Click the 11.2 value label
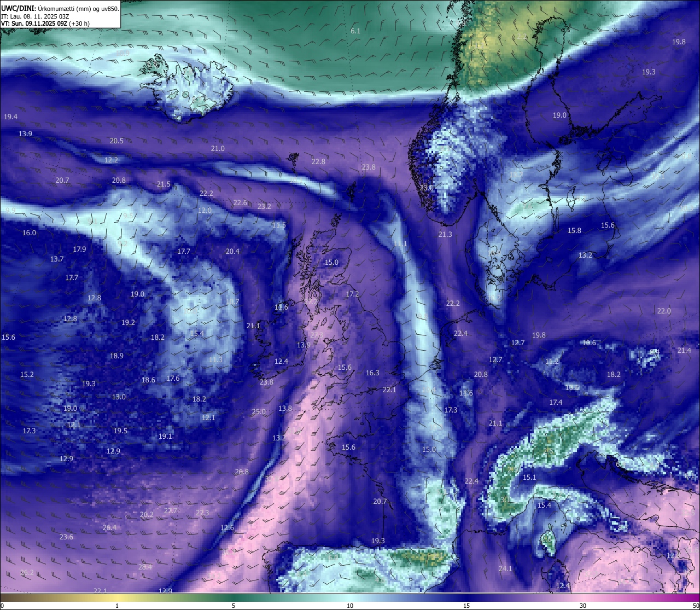Screen dimensions: 700x610 pos(552,362)
